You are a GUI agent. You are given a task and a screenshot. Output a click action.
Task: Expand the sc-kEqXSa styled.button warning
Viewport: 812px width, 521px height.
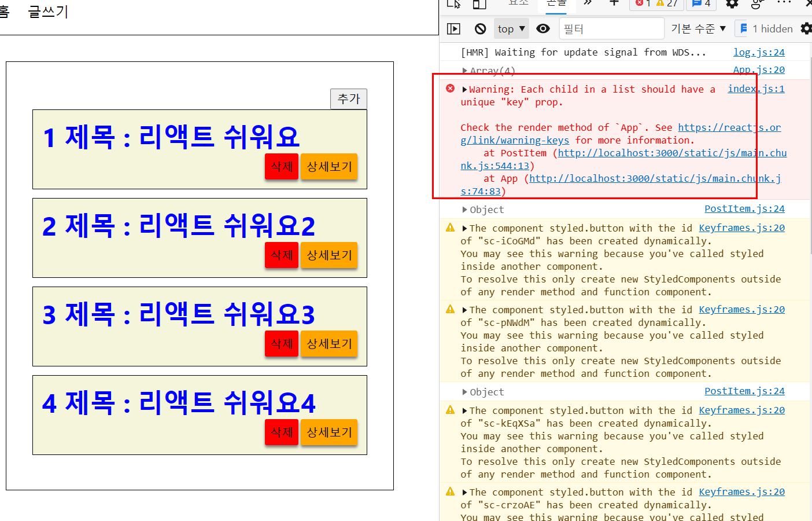[x=464, y=410]
